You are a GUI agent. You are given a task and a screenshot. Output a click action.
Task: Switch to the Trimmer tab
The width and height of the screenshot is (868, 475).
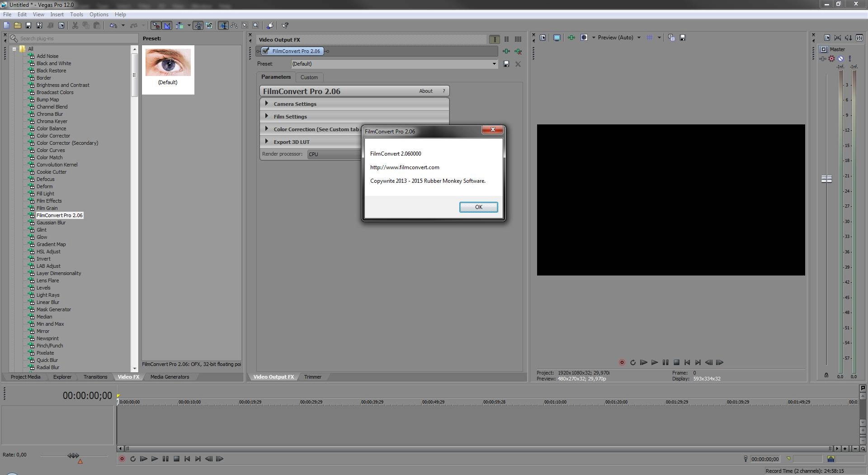312,377
